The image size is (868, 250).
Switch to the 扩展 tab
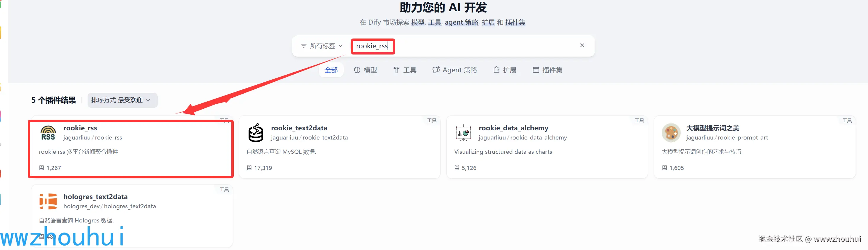click(505, 70)
